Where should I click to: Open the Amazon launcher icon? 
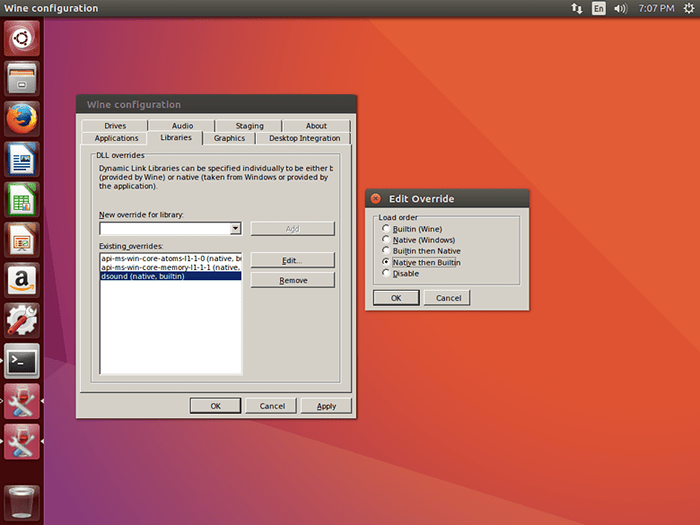click(21, 280)
